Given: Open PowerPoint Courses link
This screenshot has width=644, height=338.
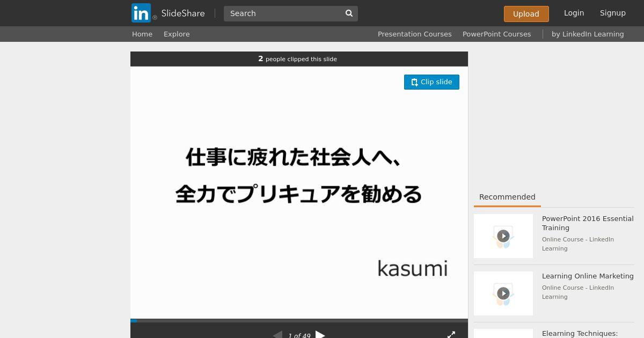Looking at the screenshot, I should coord(496,34).
